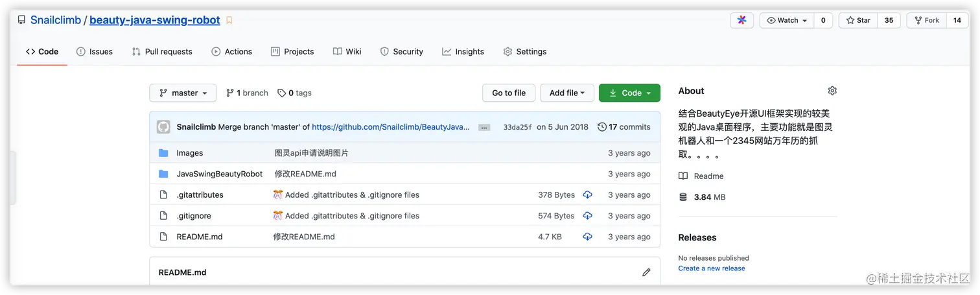Expand the Add file dropdown
The image size is (980, 295).
pyautogui.click(x=567, y=93)
